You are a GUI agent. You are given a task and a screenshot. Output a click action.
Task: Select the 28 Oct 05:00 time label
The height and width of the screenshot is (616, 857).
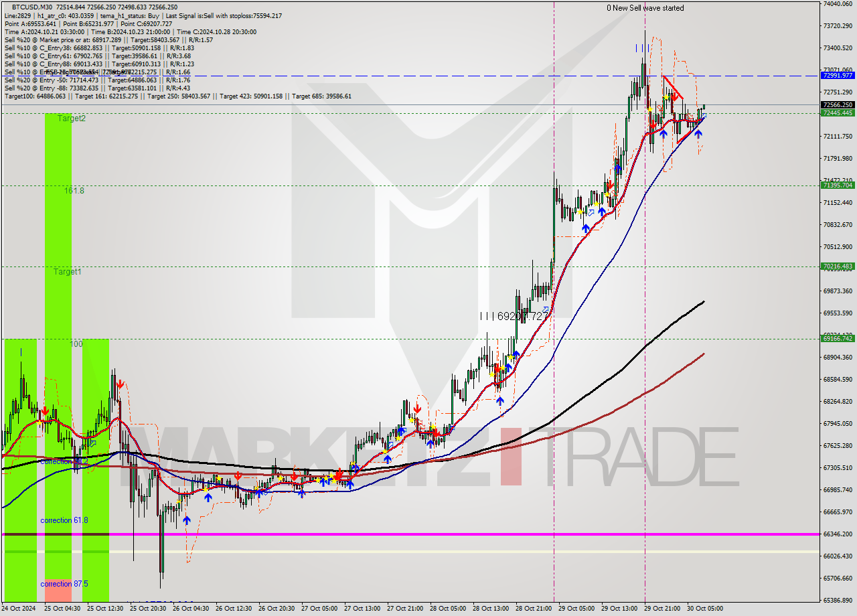click(x=447, y=609)
